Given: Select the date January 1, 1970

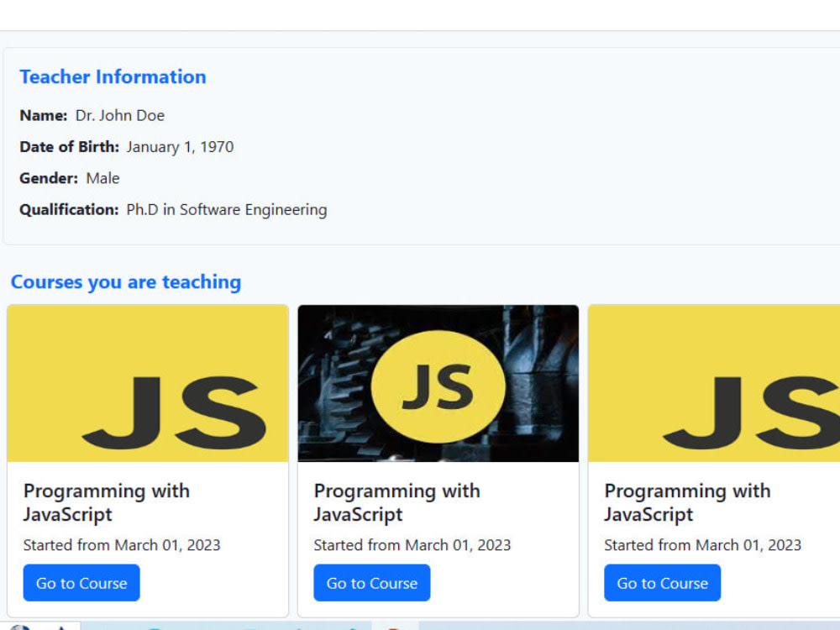Looking at the screenshot, I should coord(180,147).
